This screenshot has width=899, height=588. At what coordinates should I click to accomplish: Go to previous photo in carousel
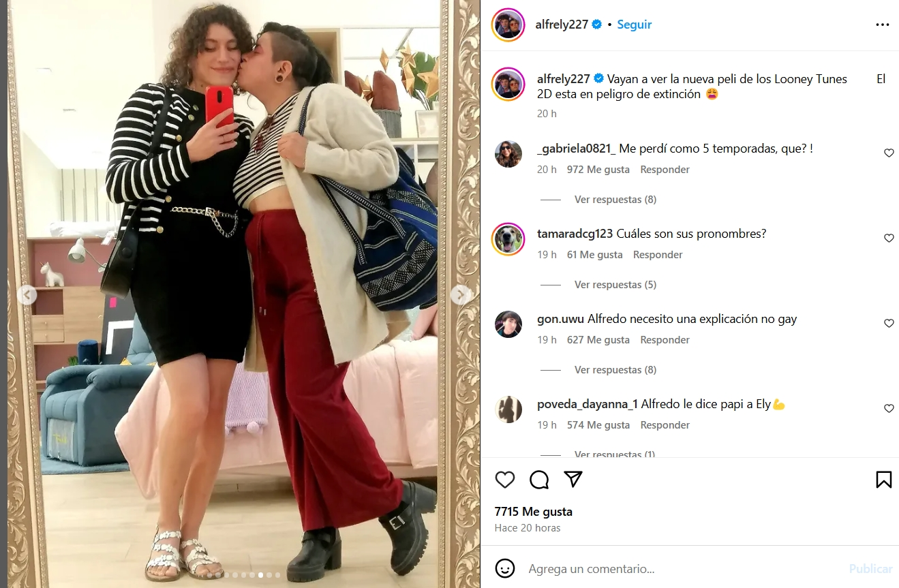pos(27,295)
